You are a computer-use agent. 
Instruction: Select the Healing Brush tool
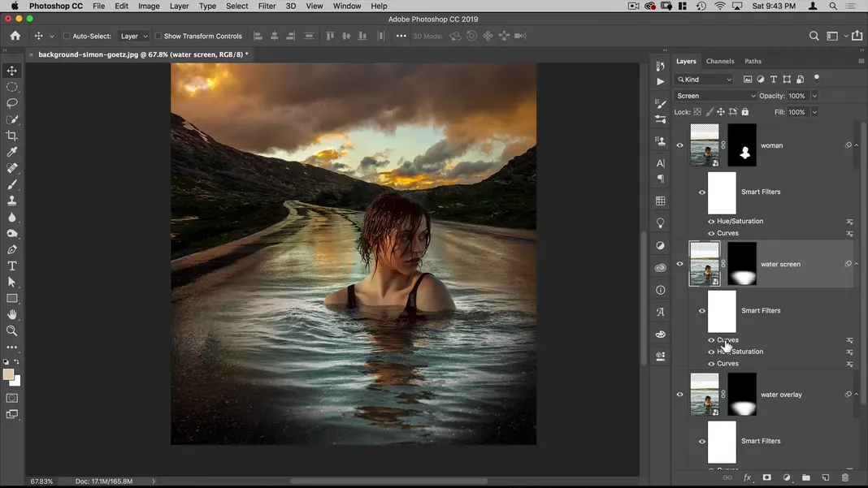click(11, 168)
